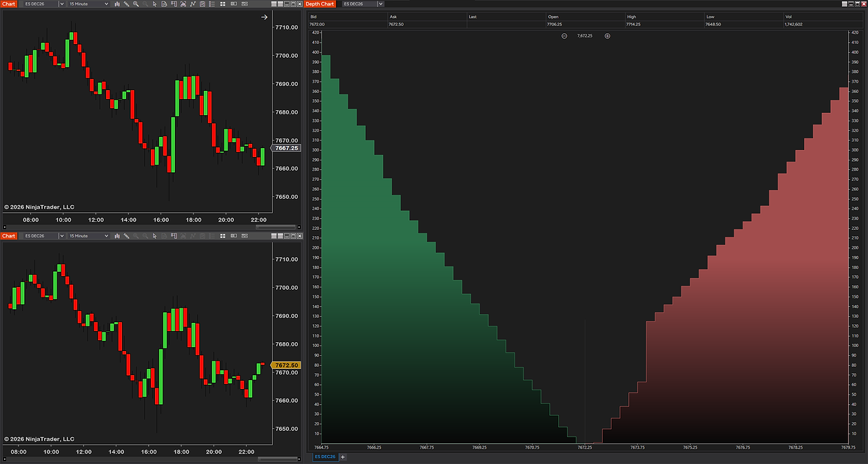Open the Data Box icon in top chart toolbar
Screen dimensions: 868x464
point(164,4)
